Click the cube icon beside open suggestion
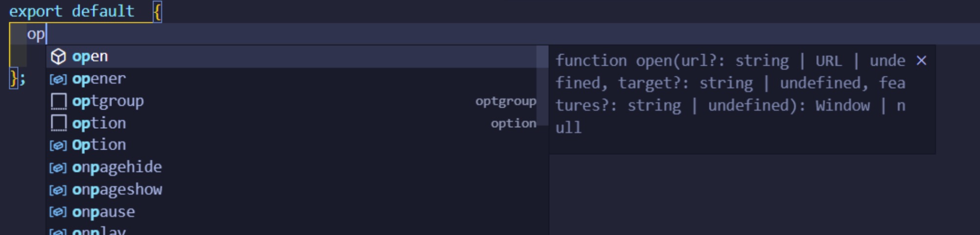 59,57
